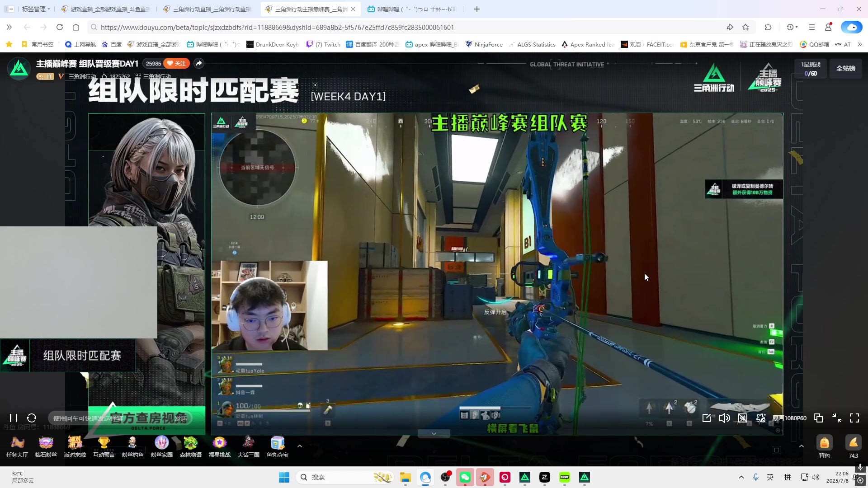Show hidden system tray icons
The height and width of the screenshot is (488, 868).
click(741, 477)
